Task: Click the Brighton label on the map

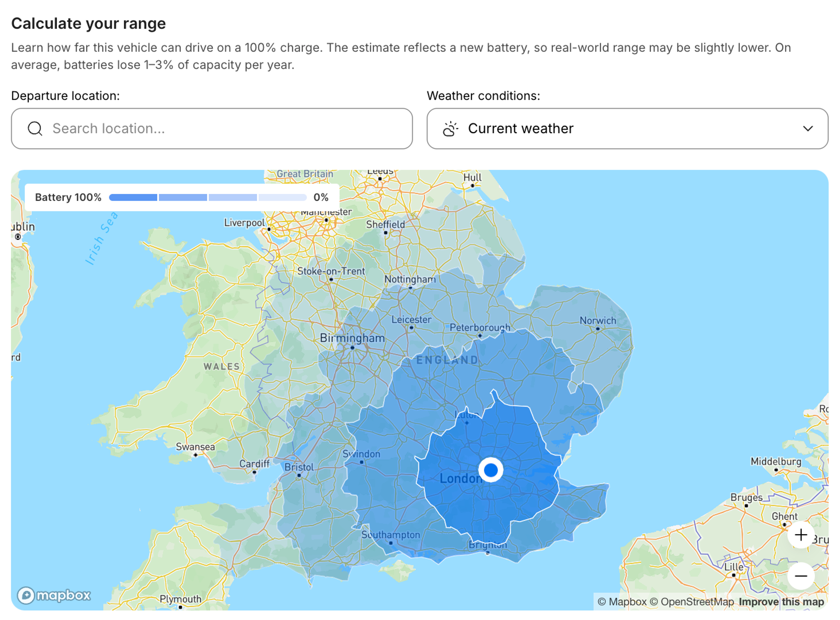Action: tap(488, 545)
